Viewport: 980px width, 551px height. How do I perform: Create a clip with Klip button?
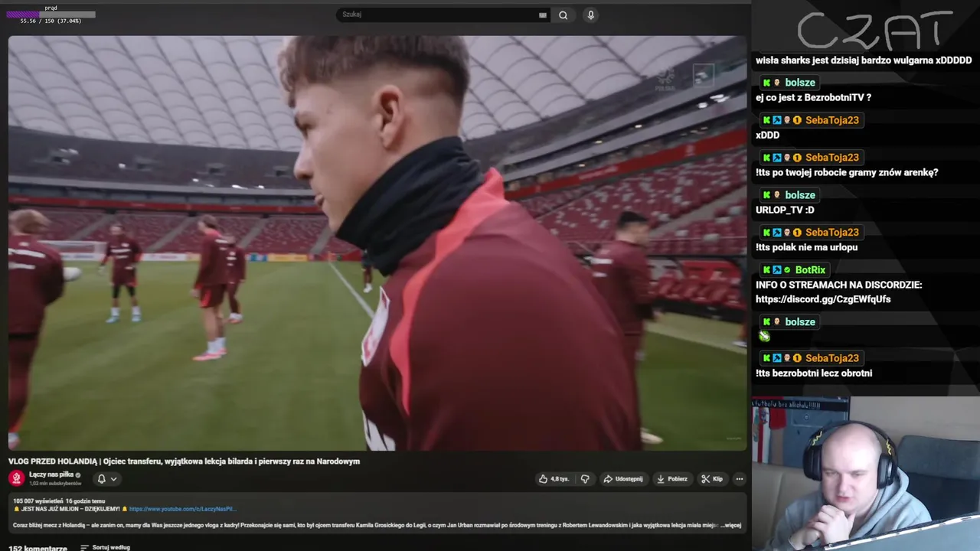pyautogui.click(x=712, y=479)
